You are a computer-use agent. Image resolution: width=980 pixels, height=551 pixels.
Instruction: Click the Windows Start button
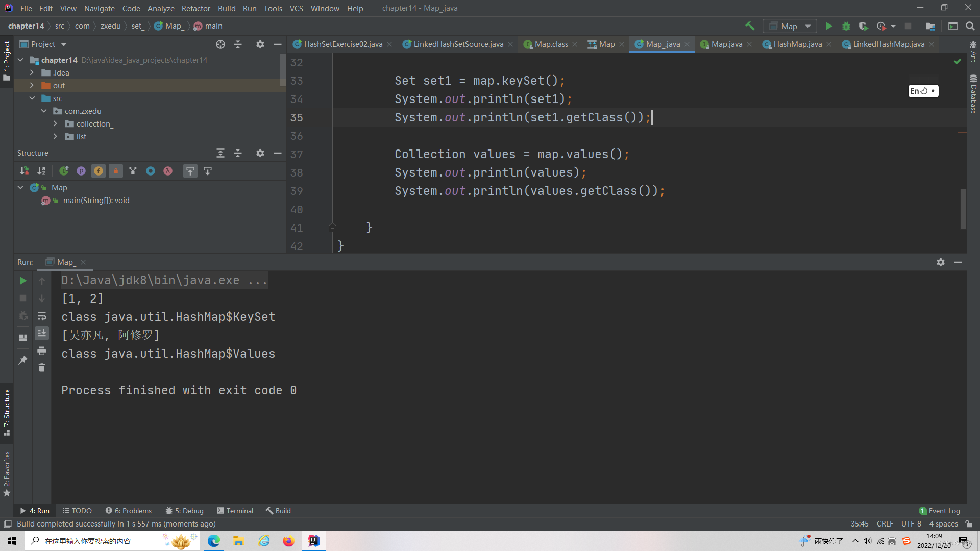click(x=12, y=541)
